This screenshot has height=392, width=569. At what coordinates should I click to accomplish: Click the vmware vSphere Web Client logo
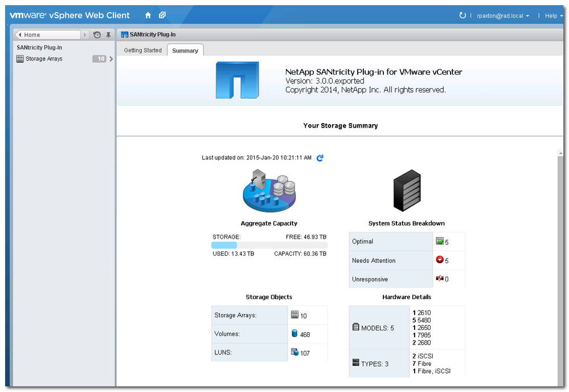pyautogui.click(x=69, y=15)
